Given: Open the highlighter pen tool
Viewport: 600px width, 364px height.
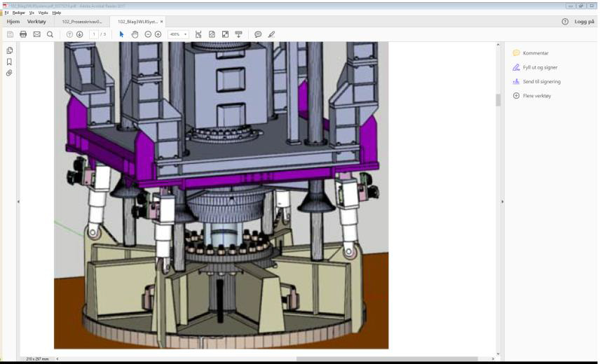Looking at the screenshot, I should pyautogui.click(x=271, y=34).
